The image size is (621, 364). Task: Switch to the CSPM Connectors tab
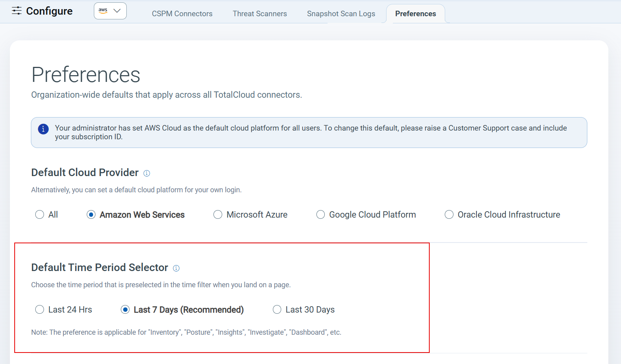[182, 14]
